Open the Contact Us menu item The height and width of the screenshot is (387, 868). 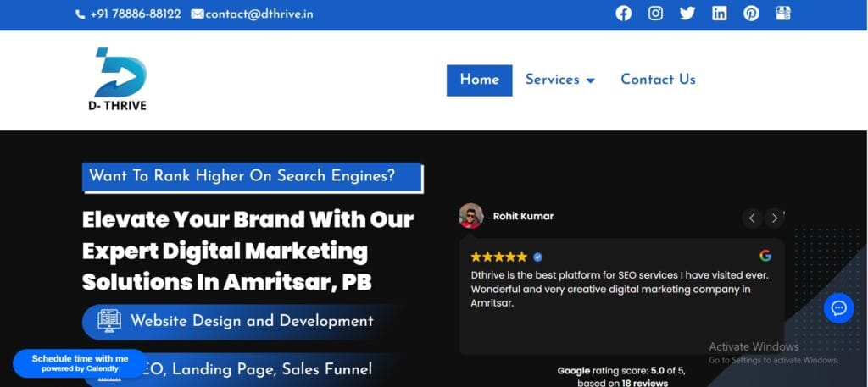point(658,80)
